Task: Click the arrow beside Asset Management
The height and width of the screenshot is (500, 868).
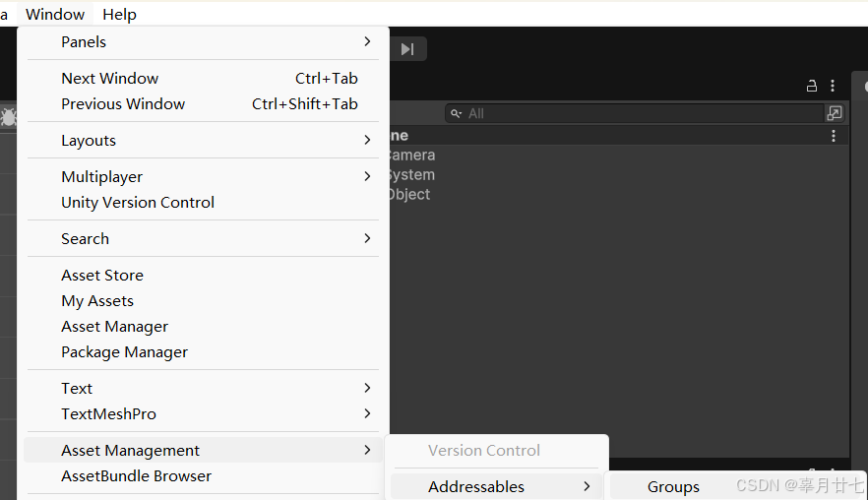Action: click(368, 450)
